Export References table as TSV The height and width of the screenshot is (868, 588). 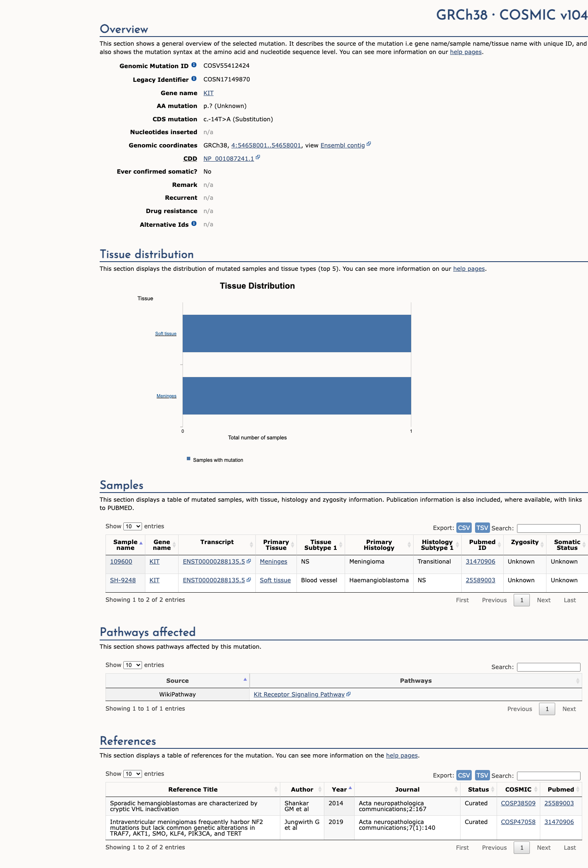coord(482,775)
